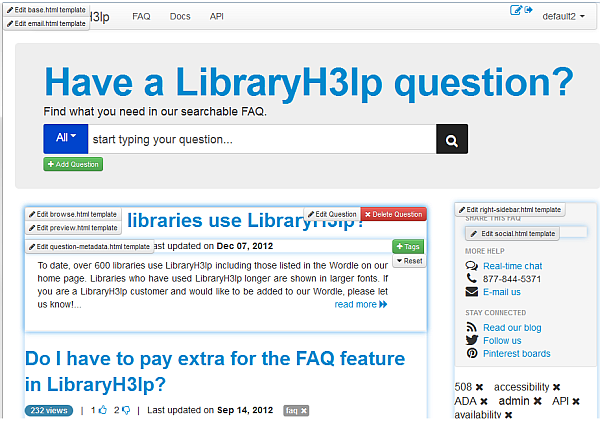This screenshot has width=600, height=421.
Task: Open the E-mail us link
Action: coord(502,292)
